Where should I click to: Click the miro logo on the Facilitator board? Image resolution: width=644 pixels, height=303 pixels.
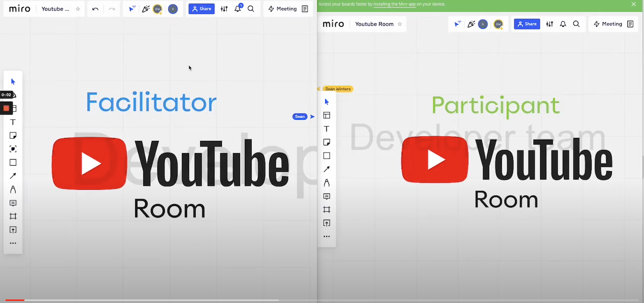tap(20, 9)
